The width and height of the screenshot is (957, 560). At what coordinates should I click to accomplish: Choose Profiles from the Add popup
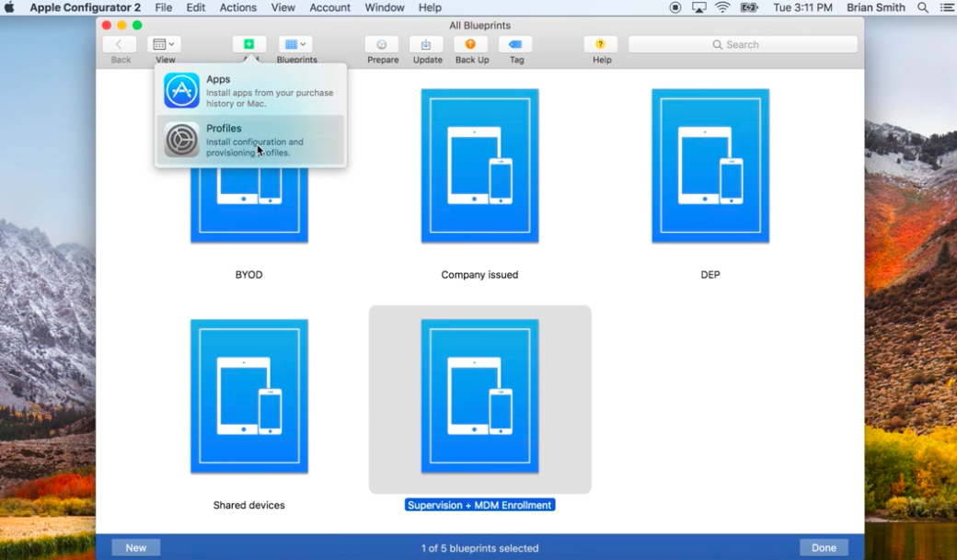pos(250,140)
